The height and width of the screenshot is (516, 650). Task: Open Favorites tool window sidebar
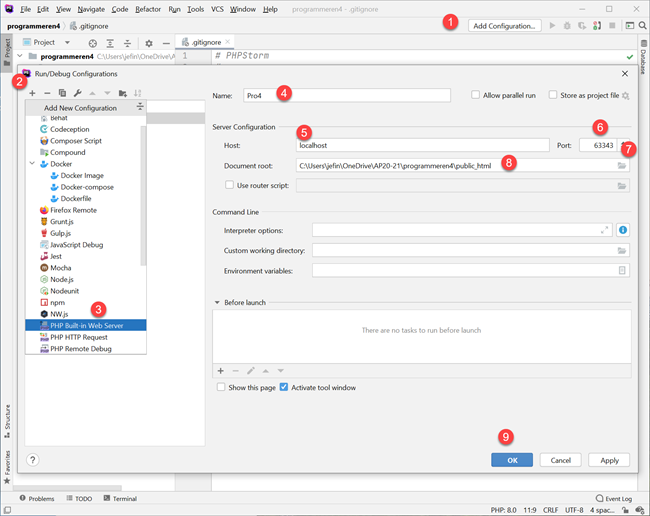pyautogui.click(x=7, y=467)
